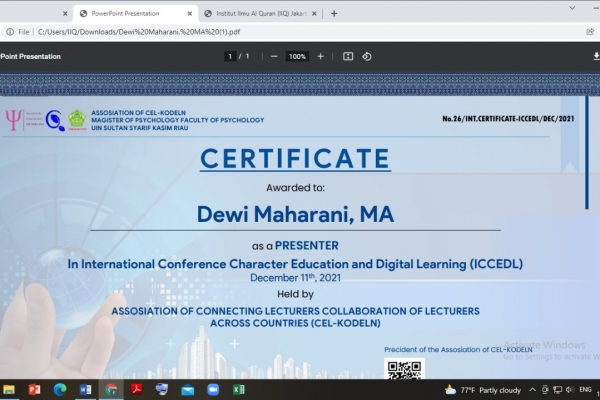Open Zoom from the taskbar

click(213, 390)
